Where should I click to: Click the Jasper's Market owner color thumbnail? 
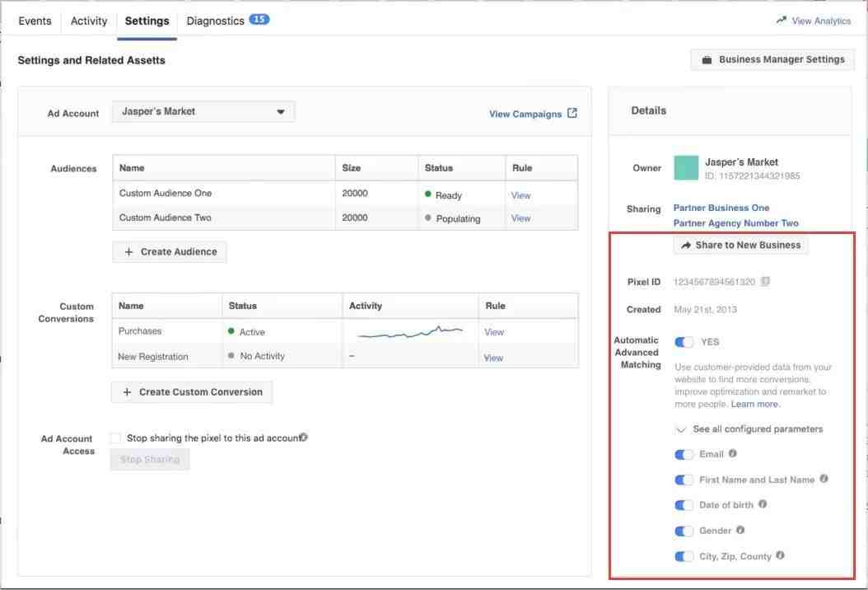click(686, 168)
